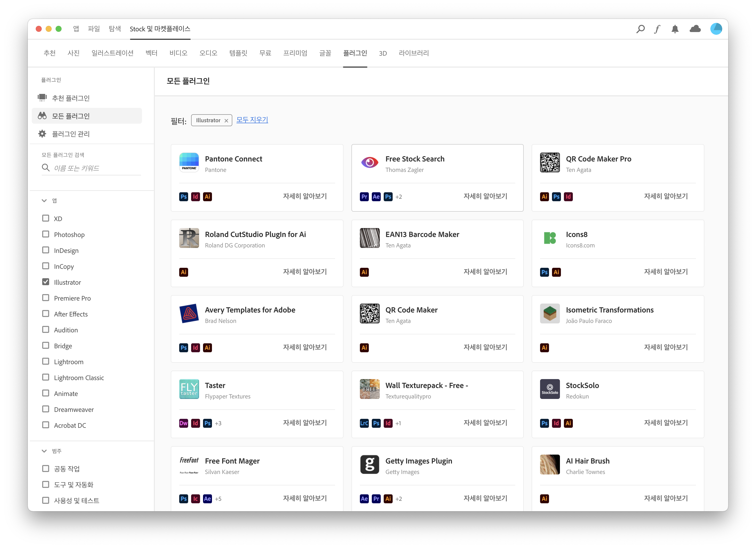Image resolution: width=756 pixels, height=548 pixels.
Task: Open plugin management via the gear icon
Action: tap(42, 134)
